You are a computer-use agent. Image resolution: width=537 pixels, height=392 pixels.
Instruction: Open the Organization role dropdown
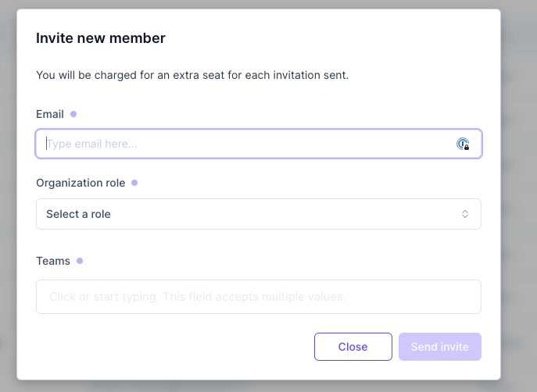258,214
